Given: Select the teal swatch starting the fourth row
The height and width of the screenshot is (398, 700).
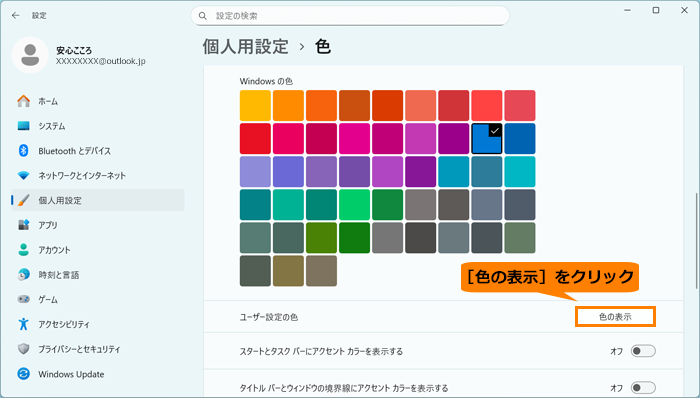Looking at the screenshot, I should tap(255, 205).
